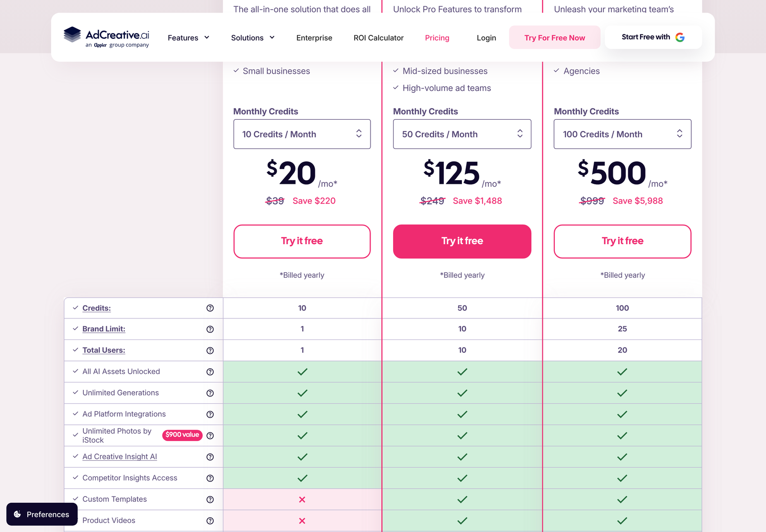
Task: Click the Ad Platform Integrations label
Action: (x=124, y=414)
